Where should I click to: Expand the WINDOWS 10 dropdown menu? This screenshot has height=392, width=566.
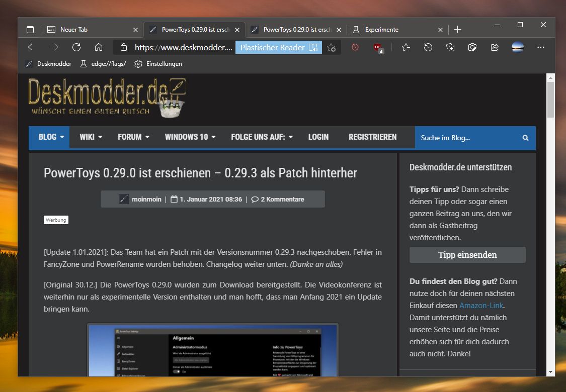click(190, 137)
